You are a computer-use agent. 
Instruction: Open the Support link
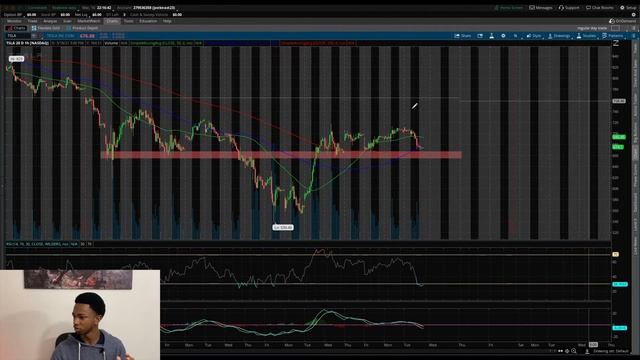(x=569, y=7)
